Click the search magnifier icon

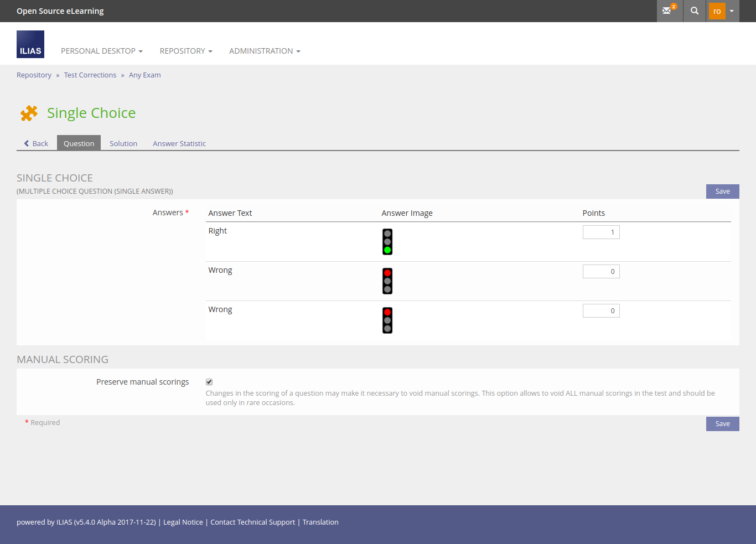coord(695,11)
